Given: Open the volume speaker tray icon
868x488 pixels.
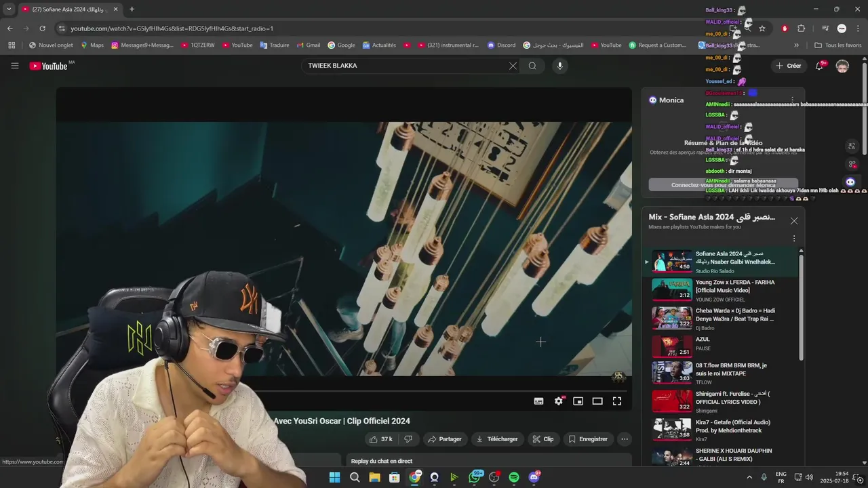Looking at the screenshot, I should (x=809, y=477).
